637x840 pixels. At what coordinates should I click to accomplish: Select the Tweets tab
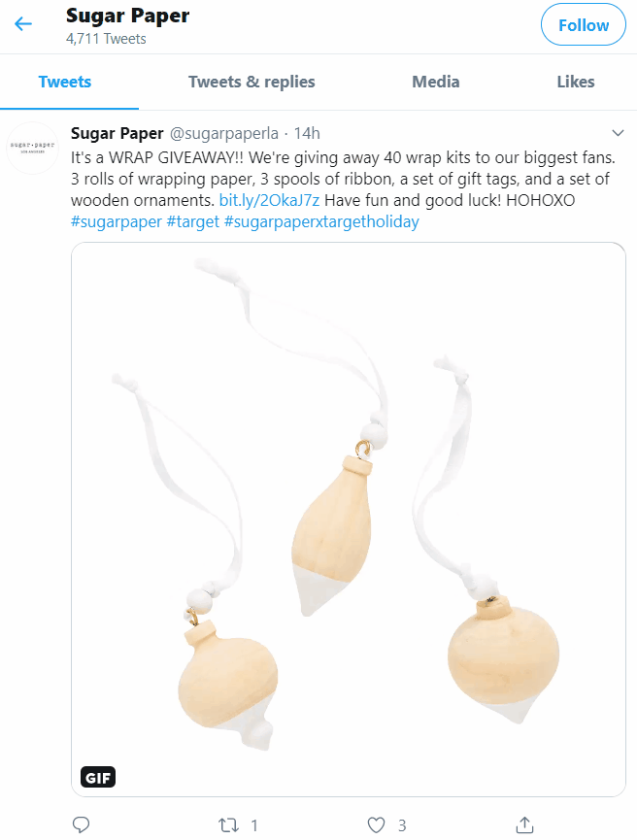[65, 82]
